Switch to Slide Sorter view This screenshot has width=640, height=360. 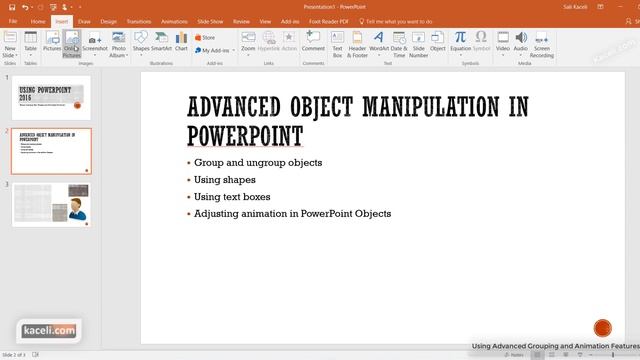point(551,355)
